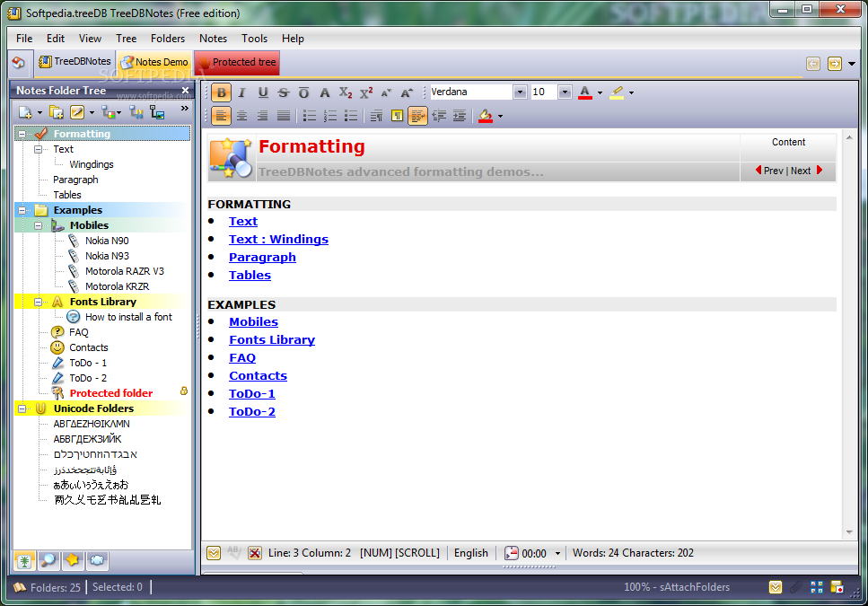This screenshot has height=606, width=868.
Task: Close the Notes Folder Tree panel
Action: [186, 90]
